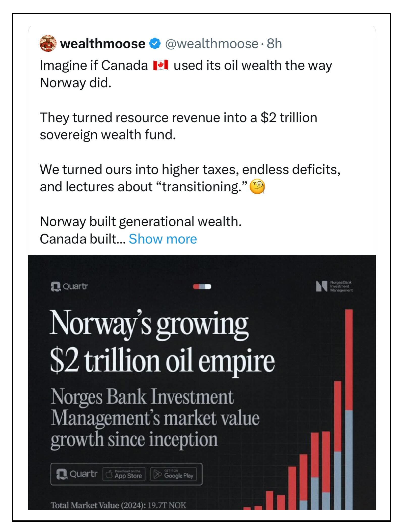This screenshot has width=402, height=532.
Task: Expand the tweet with Show more
Action: (163, 239)
